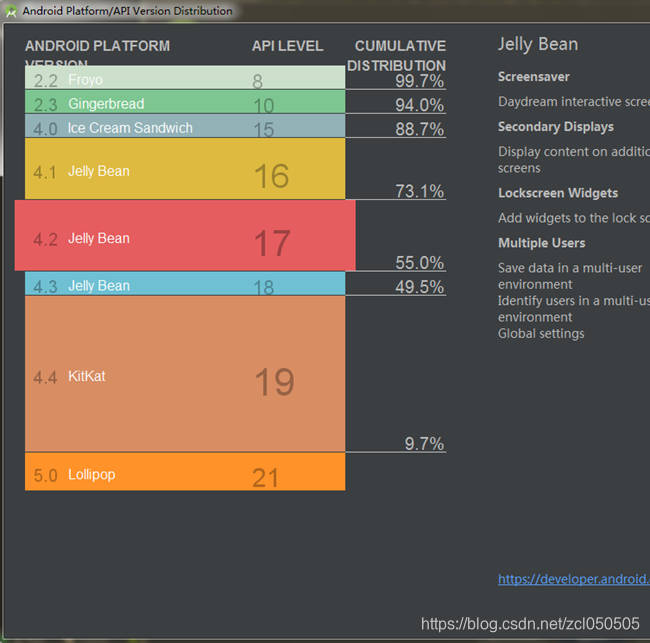Viewport: 650px width, 643px height.
Task: Select the 4.4 KitKat platform row
Action: [x=185, y=374]
